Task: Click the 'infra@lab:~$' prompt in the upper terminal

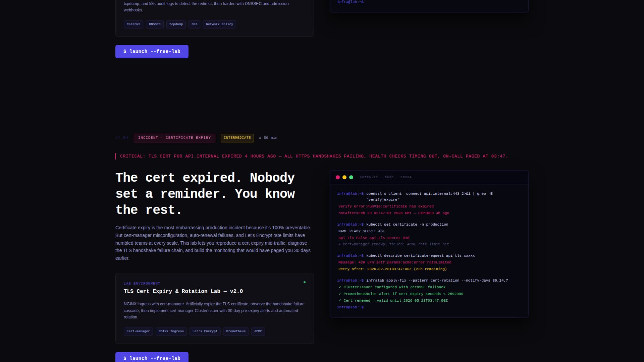Action: (350, 2)
